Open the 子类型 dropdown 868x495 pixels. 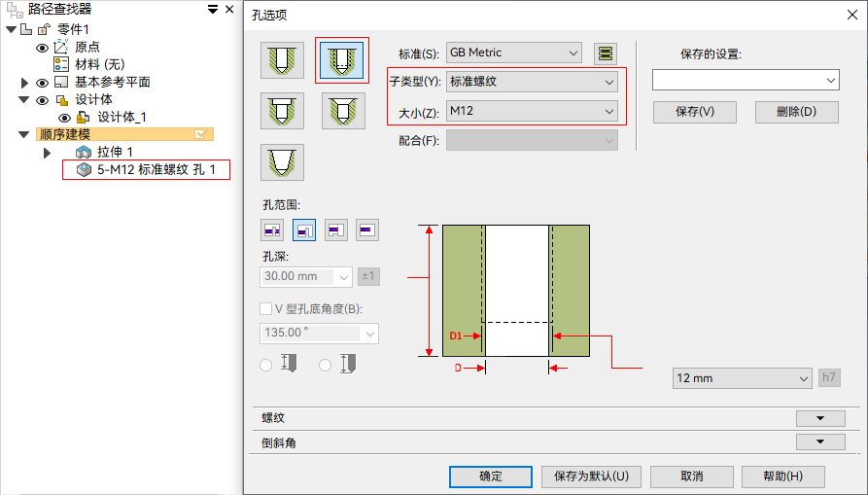point(532,82)
